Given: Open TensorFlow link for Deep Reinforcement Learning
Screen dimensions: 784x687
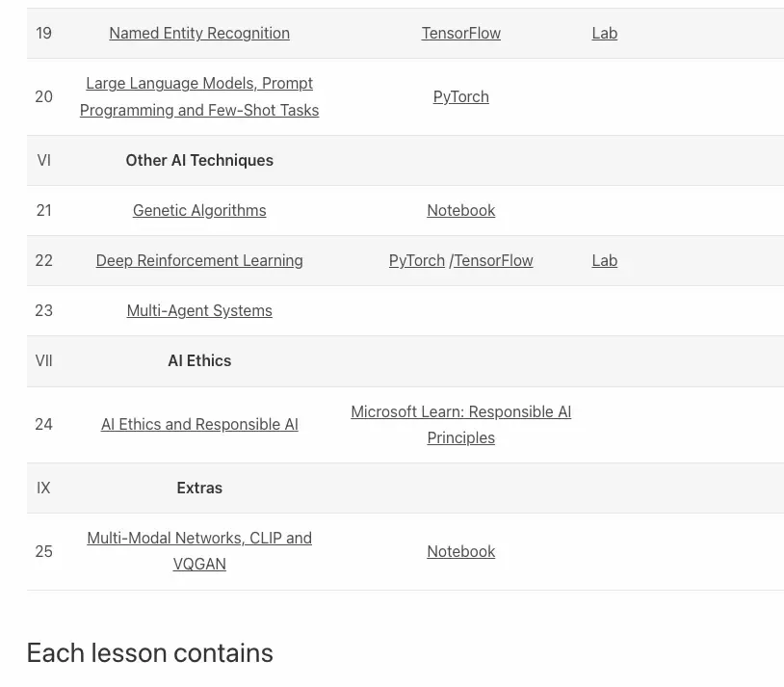Looking at the screenshot, I should point(493,260).
